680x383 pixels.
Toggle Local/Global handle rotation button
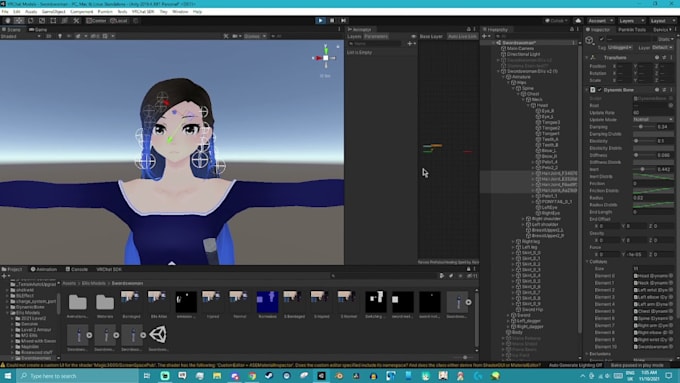(119, 20)
